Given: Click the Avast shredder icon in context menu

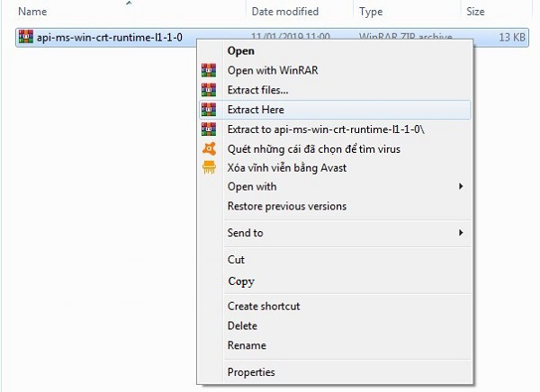Looking at the screenshot, I should tap(210, 167).
